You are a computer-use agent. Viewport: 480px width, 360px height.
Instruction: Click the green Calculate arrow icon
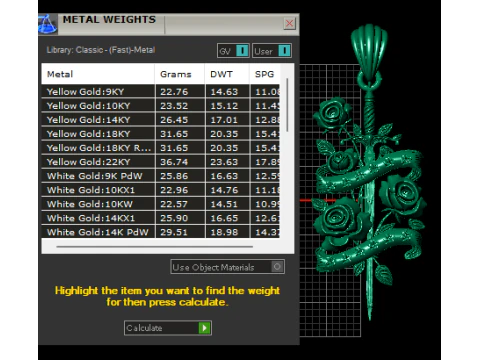click(x=204, y=328)
